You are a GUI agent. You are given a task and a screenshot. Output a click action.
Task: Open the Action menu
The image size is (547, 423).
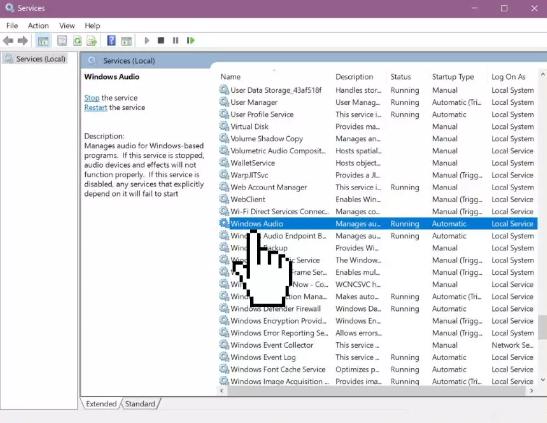38,25
